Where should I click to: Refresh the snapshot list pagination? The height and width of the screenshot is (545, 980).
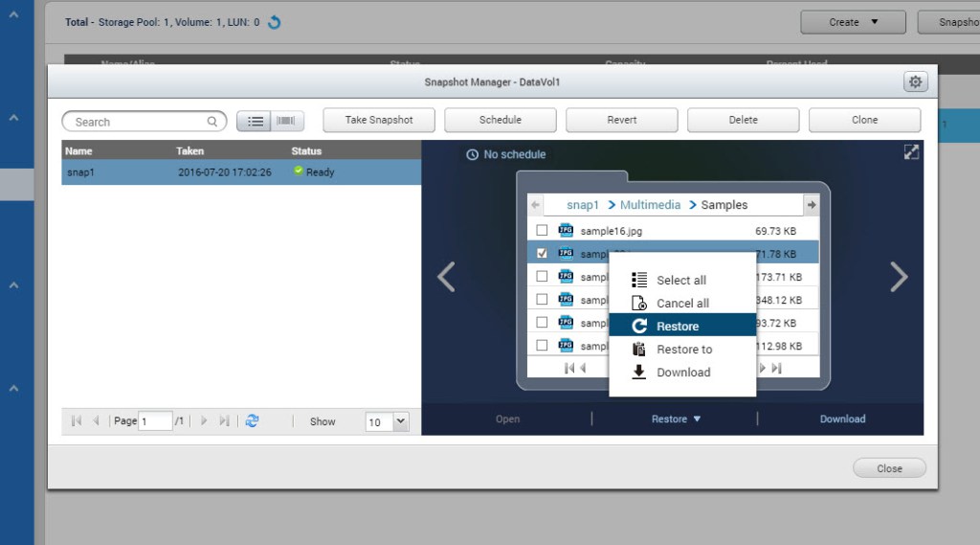point(252,420)
